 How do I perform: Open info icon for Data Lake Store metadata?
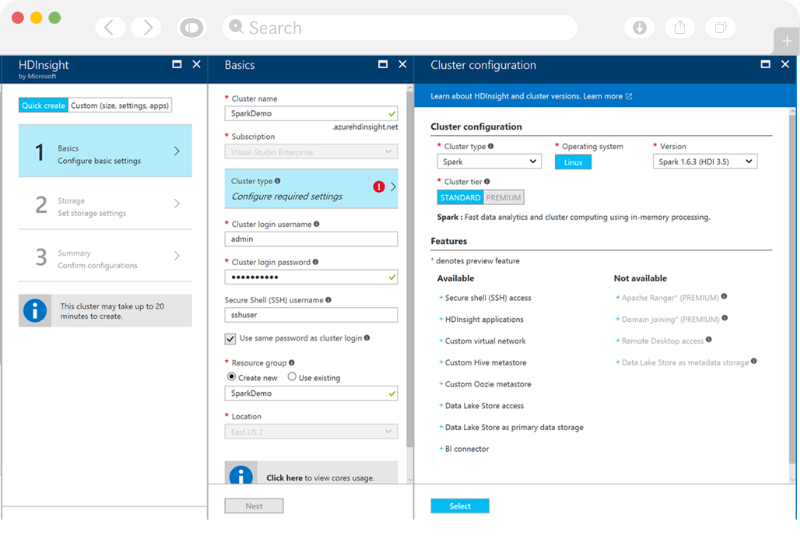[x=754, y=361]
